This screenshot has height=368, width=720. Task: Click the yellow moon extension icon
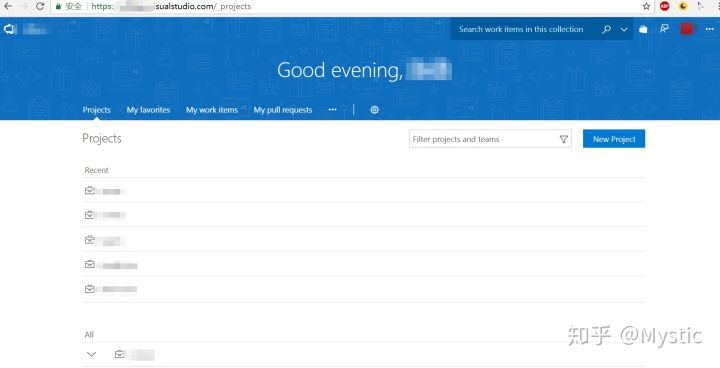(x=683, y=6)
